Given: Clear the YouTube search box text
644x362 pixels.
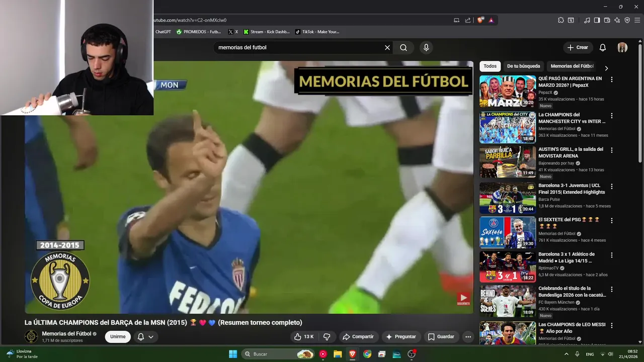Looking at the screenshot, I should pos(387,48).
